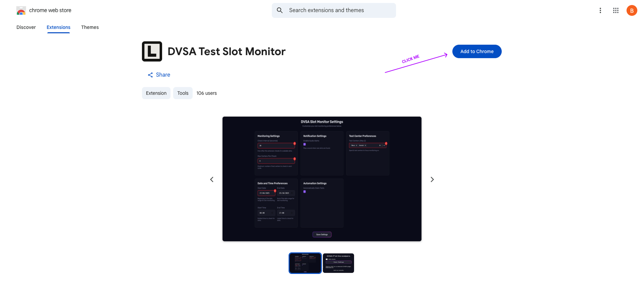Viewport: 644px width, 287px height.
Task: Switch to the Themes tab
Action: tap(90, 27)
